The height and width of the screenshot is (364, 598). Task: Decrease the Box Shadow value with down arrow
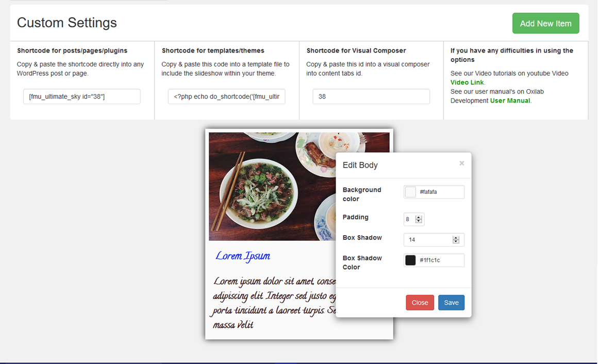click(456, 241)
